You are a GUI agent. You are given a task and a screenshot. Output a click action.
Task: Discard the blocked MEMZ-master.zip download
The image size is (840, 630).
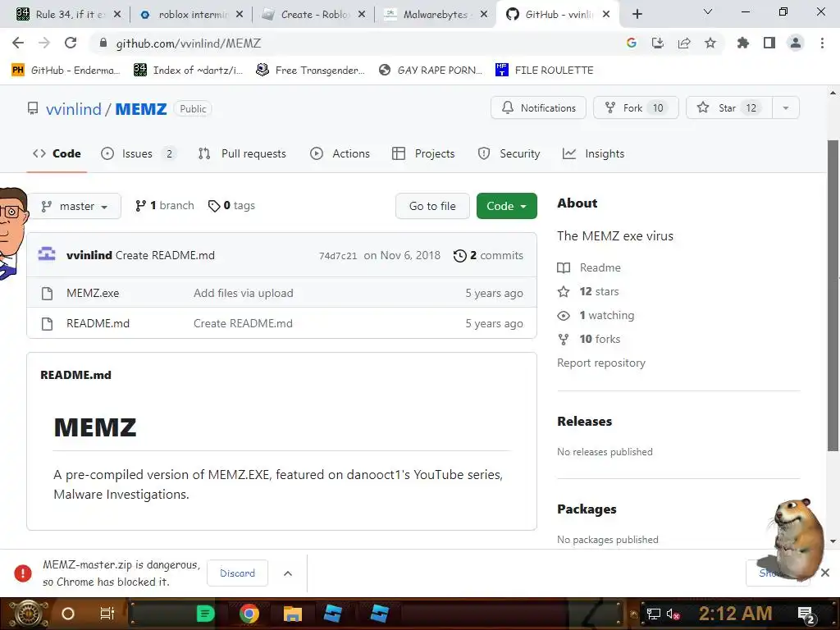[237, 573]
